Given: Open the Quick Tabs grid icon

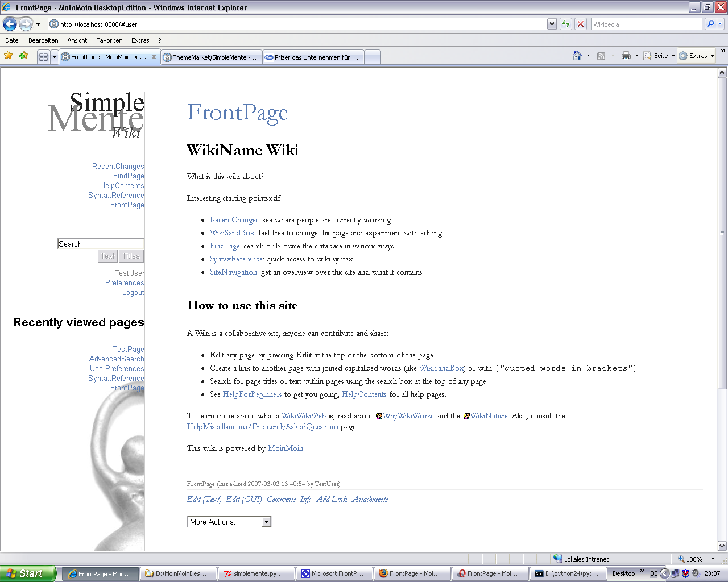Looking at the screenshot, I should (x=43, y=57).
